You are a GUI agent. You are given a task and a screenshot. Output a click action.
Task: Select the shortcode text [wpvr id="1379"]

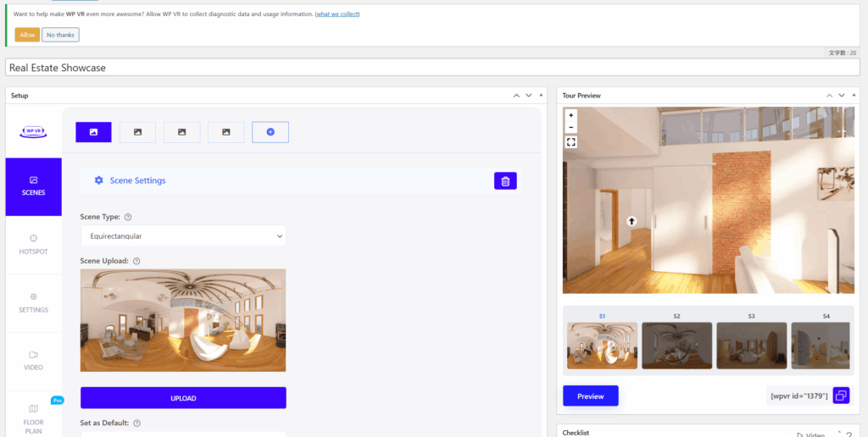[798, 396]
